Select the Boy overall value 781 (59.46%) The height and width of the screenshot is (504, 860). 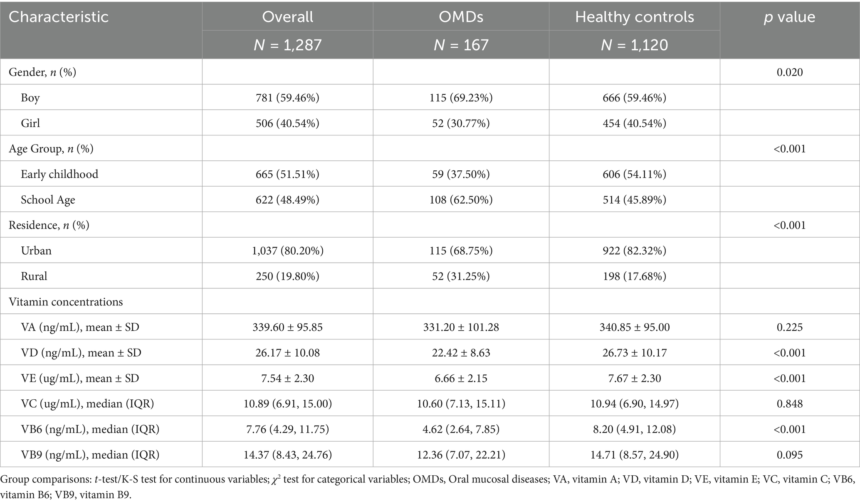(x=287, y=98)
